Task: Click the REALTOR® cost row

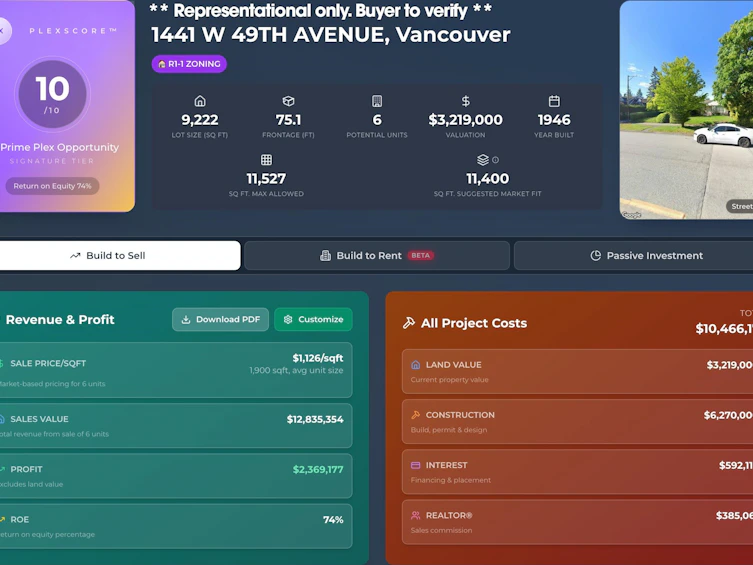Action: (577, 522)
